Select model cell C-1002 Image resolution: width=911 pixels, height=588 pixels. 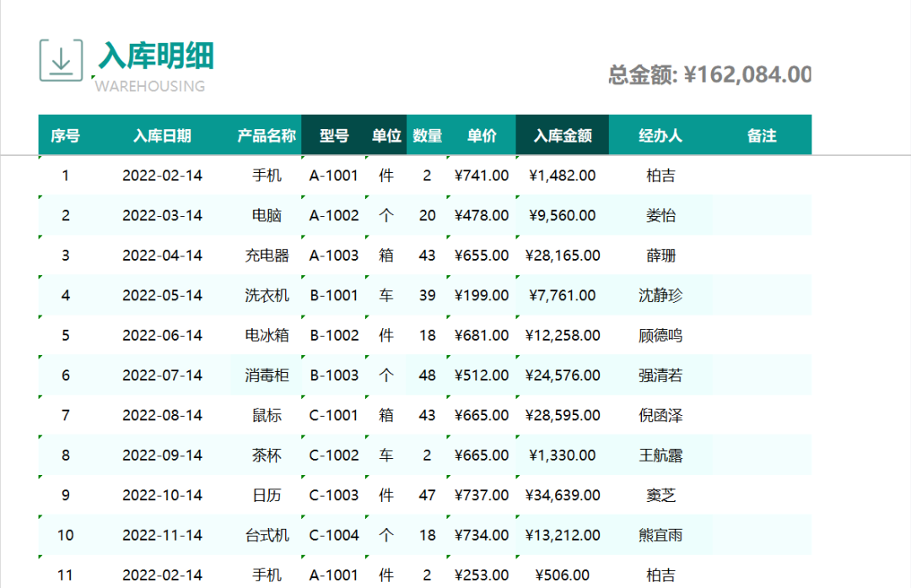[x=334, y=456]
